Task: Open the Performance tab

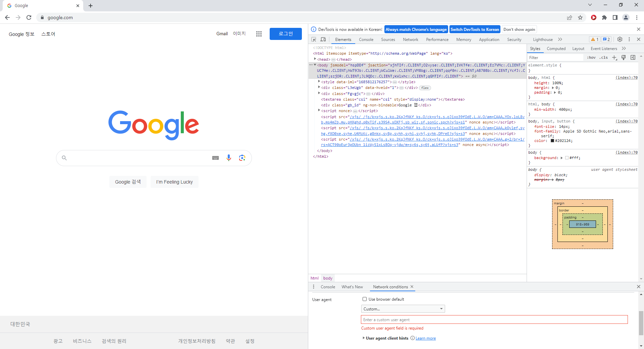Action: tap(437, 39)
